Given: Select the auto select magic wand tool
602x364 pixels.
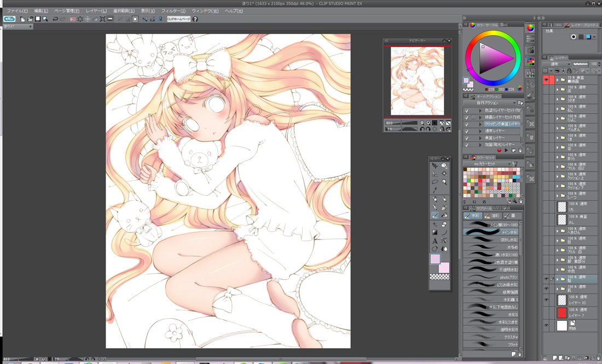Looking at the screenshot, I should coord(444,174).
